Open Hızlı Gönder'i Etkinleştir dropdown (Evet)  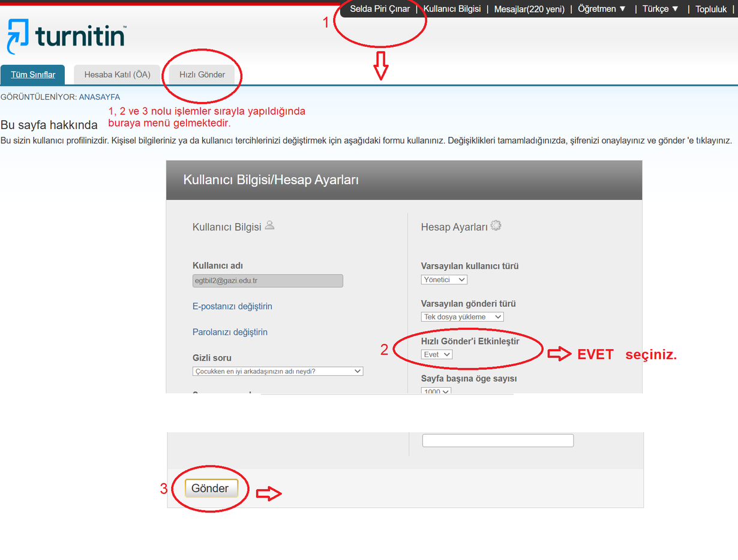point(437,355)
